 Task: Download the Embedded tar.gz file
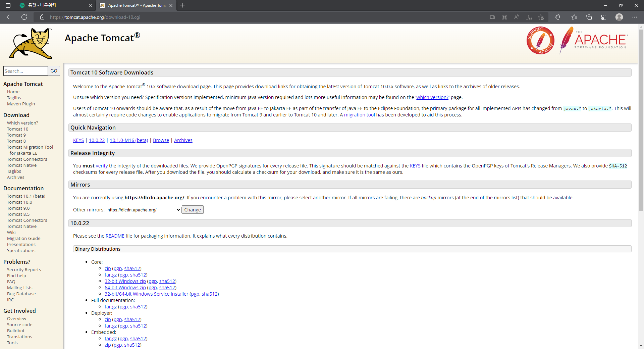(x=111, y=339)
